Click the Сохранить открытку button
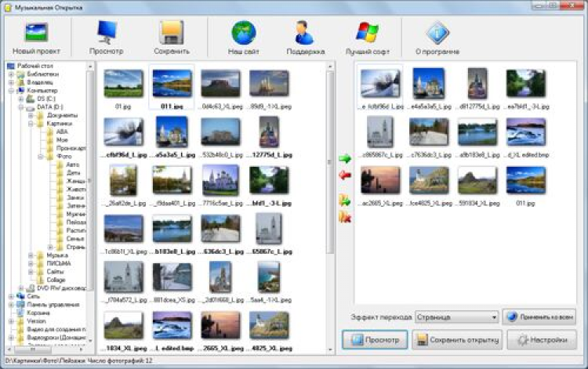Viewport: 588px width, 369px height. click(x=458, y=340)
